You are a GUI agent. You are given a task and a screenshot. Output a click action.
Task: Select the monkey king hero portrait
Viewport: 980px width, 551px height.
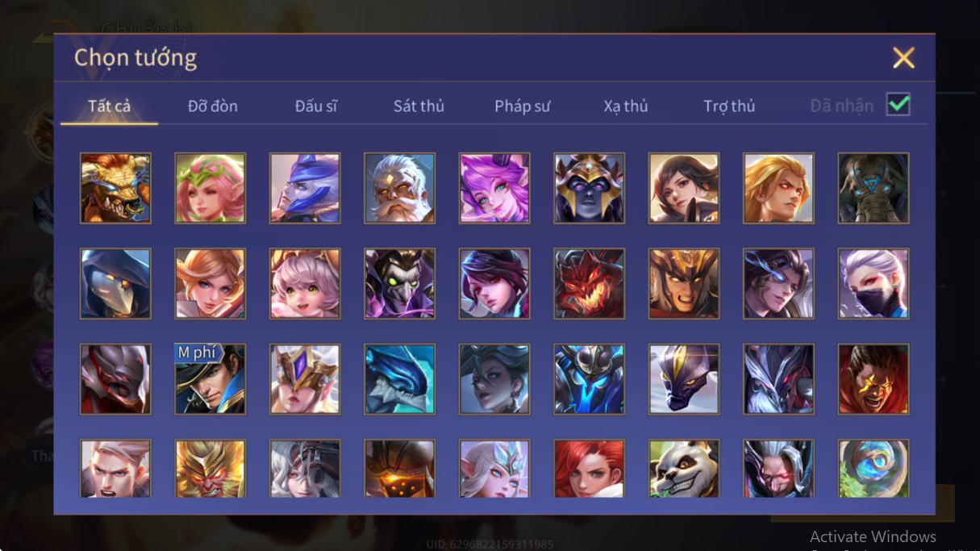210,468
